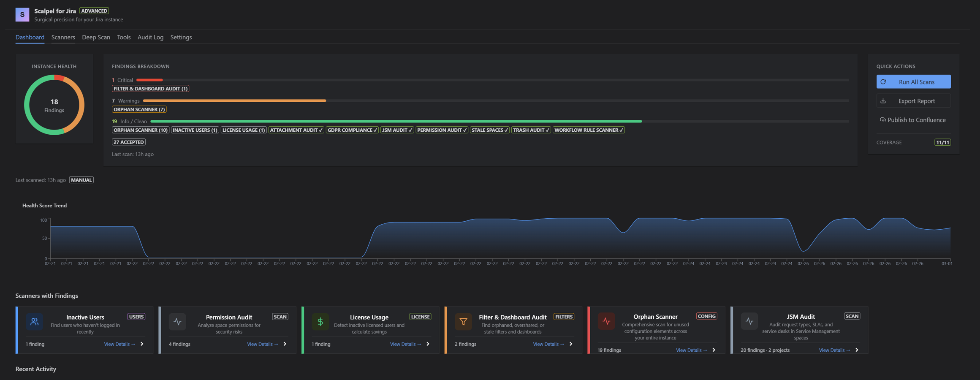Click the 'Last scan: 13h ago' text
Image resolution: width=980 pixels, height=380 pixels.
coord(133,154)
